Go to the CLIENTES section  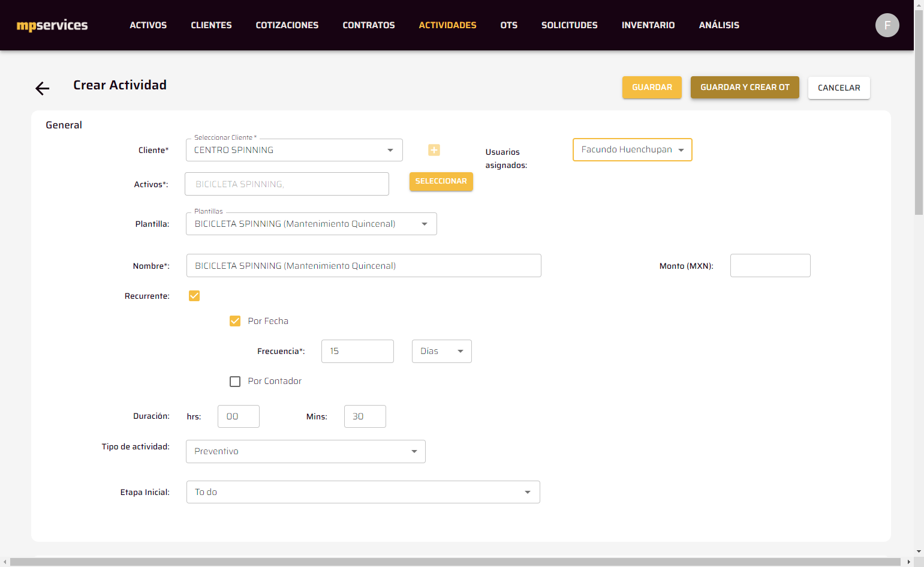(x=211, y=25)
